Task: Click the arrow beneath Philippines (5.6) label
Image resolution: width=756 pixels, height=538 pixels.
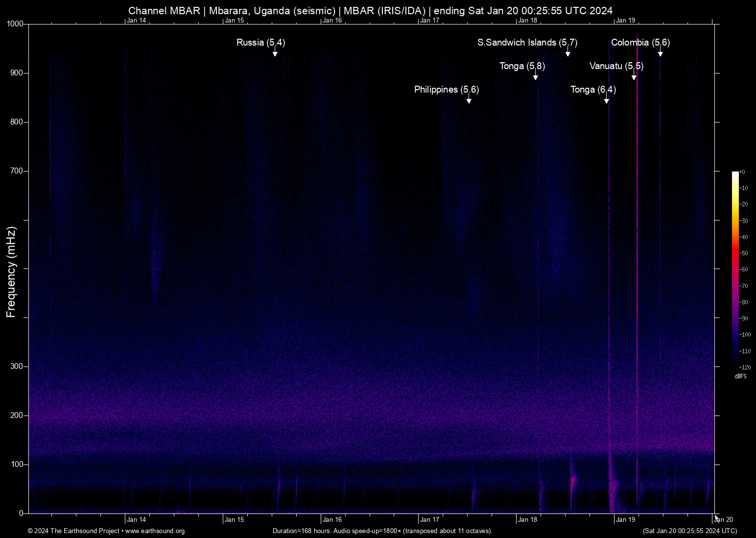Action: (x=469, y=100)
